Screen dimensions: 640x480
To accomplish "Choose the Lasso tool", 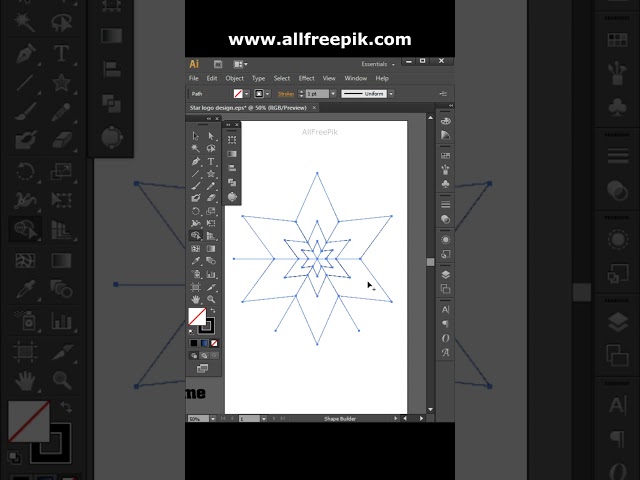I will click(x=211, y=148).
